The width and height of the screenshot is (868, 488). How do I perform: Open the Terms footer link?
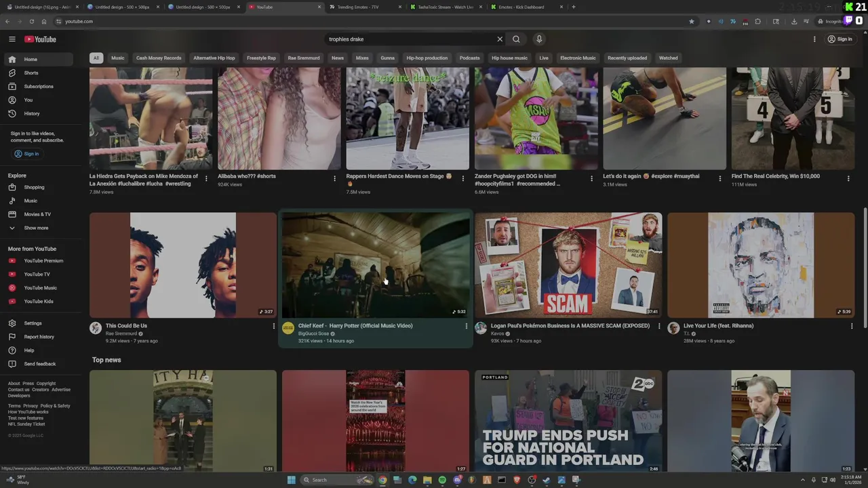pos(14,406)
